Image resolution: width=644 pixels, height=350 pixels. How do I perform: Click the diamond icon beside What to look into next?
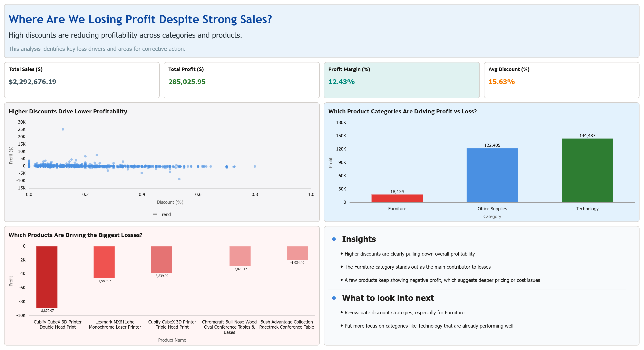[334, 298]
